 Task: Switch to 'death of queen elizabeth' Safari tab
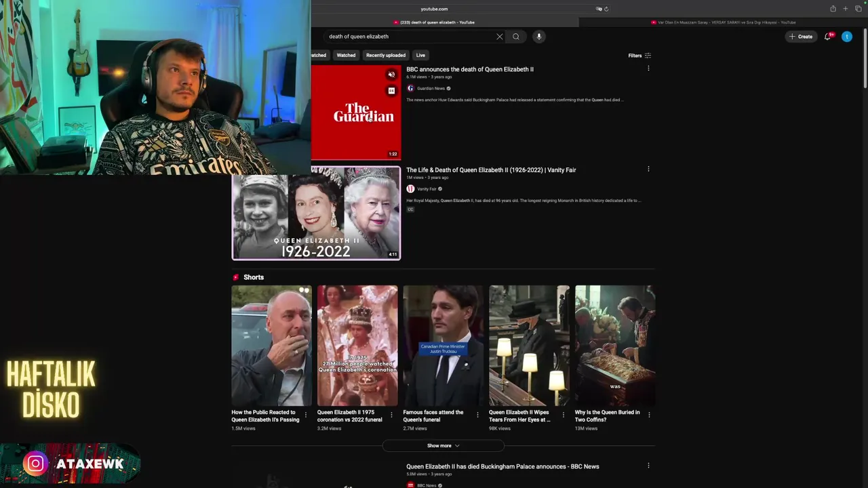click(x=437, y=22)
